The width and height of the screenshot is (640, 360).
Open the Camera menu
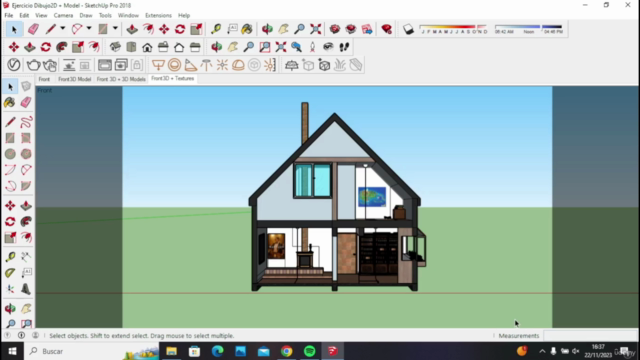63,16
